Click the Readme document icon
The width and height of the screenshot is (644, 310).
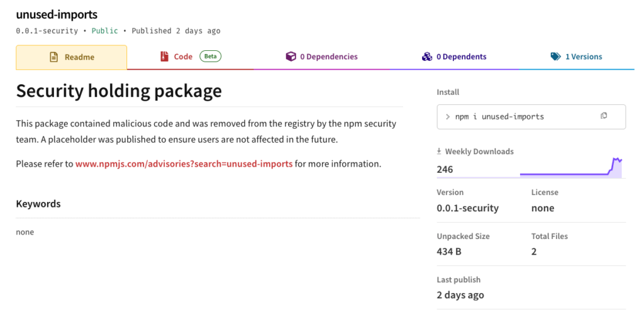tap(53, 57)
